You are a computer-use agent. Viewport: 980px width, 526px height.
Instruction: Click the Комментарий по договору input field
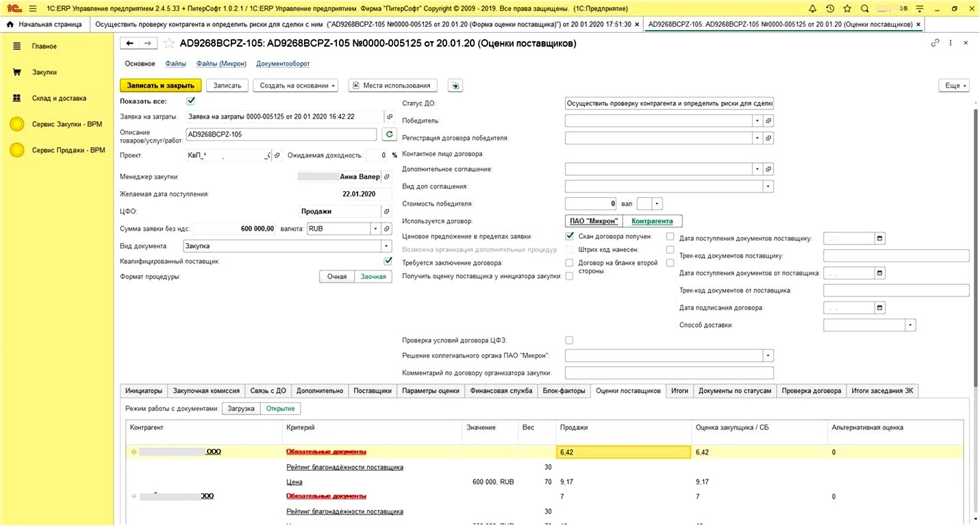(668, 373)
